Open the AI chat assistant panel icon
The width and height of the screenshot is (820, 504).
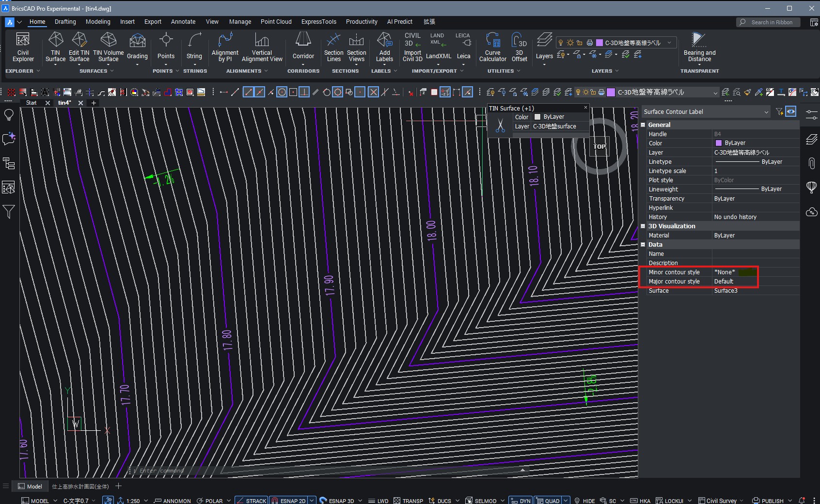point(9,139)
